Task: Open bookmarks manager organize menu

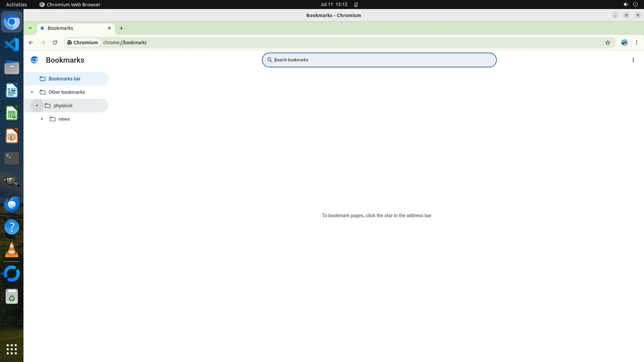Action: 633,60
